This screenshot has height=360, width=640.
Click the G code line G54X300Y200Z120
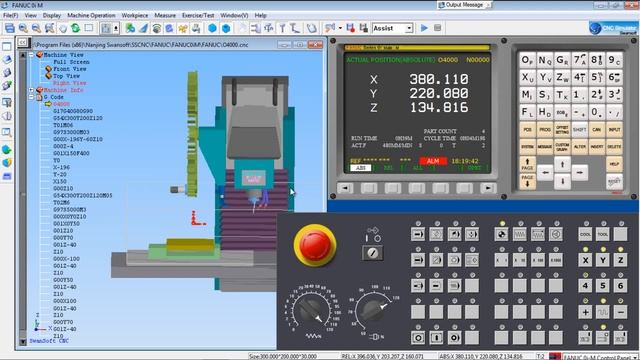pos(78,118)
